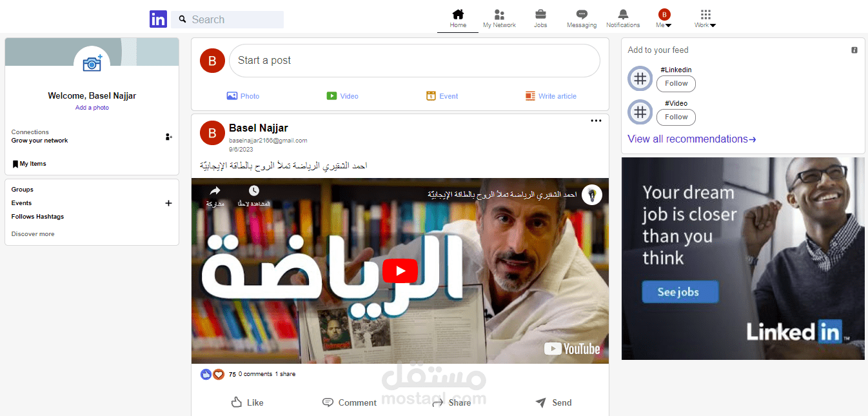This screenshot has width=868, height=416.
Task: Open View all recommendations link
Action: pyautogui.click(x=691, y=139)
